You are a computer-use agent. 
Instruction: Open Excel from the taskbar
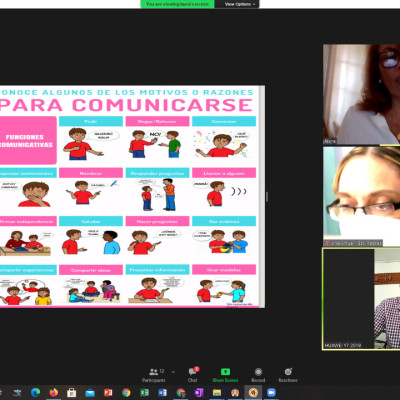click(x=144, y=392)
